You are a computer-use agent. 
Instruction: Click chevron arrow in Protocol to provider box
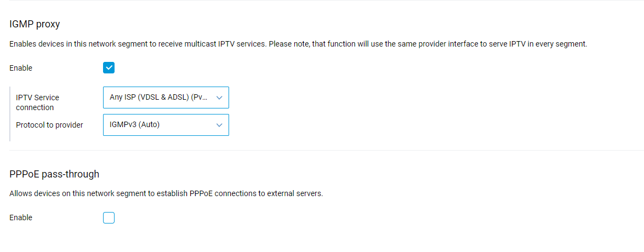(219, 125)
